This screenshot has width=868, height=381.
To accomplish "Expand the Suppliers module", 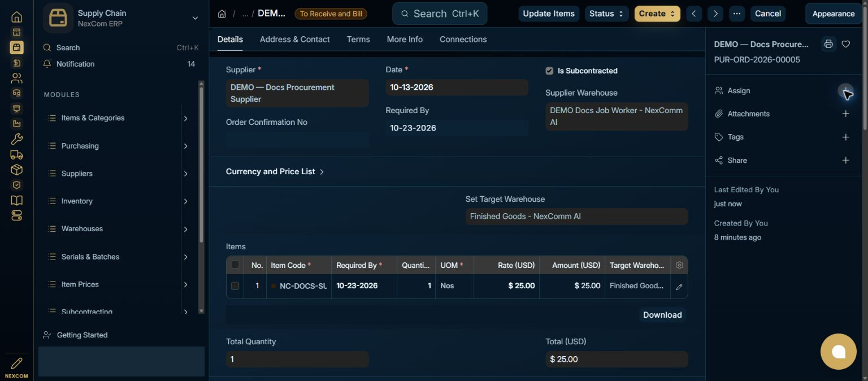I will 185,174.
